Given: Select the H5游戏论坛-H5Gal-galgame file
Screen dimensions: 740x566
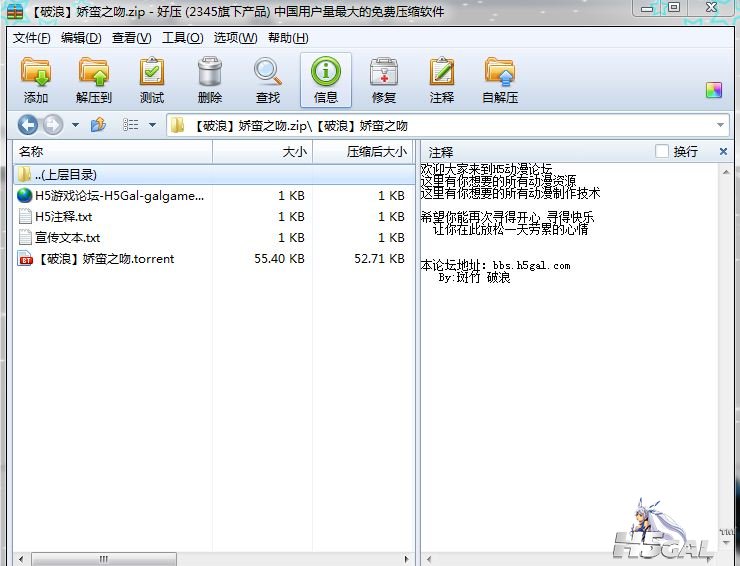Looking at the screenshot, I should (120, 195).
